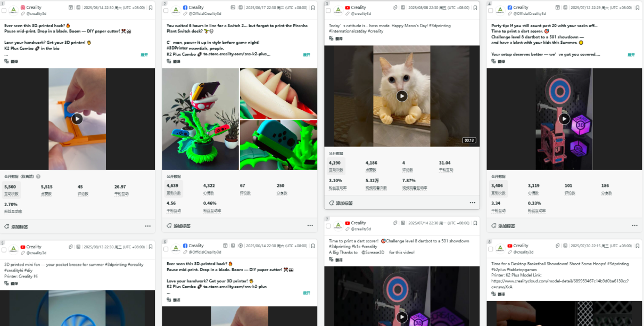
Task: Bookmark the Instagram paper cutter post
Action: [x=151, y=7]
